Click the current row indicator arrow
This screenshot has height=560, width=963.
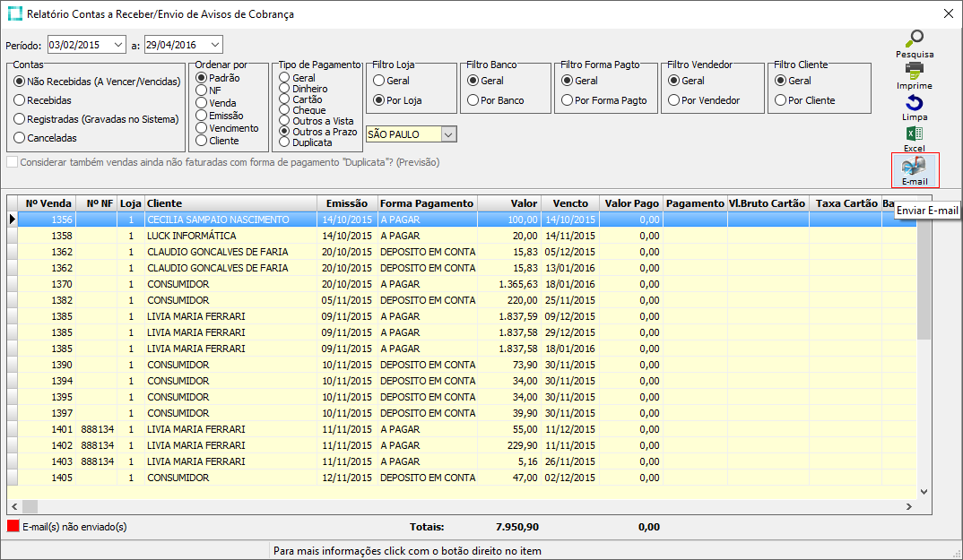tap(13, 220)
